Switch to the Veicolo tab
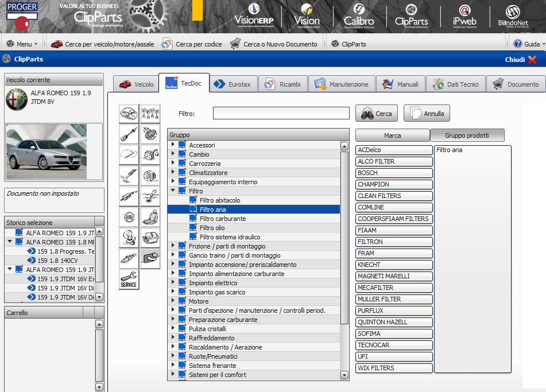Screen dimensions: 546x392 click(136, 84)
